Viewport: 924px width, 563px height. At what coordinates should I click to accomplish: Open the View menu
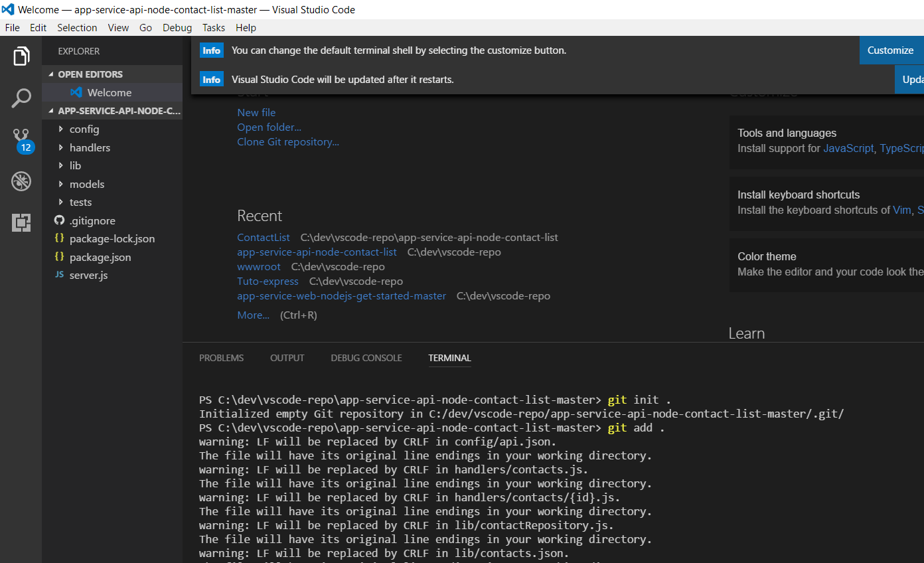pyautogui.click(x=118, y=27)
